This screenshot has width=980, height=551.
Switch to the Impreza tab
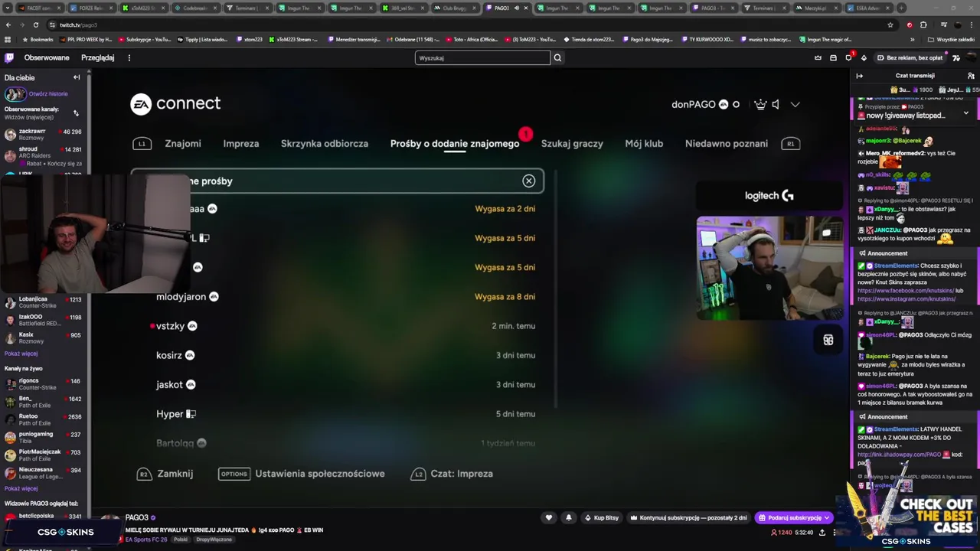click(x=241, y=144)
